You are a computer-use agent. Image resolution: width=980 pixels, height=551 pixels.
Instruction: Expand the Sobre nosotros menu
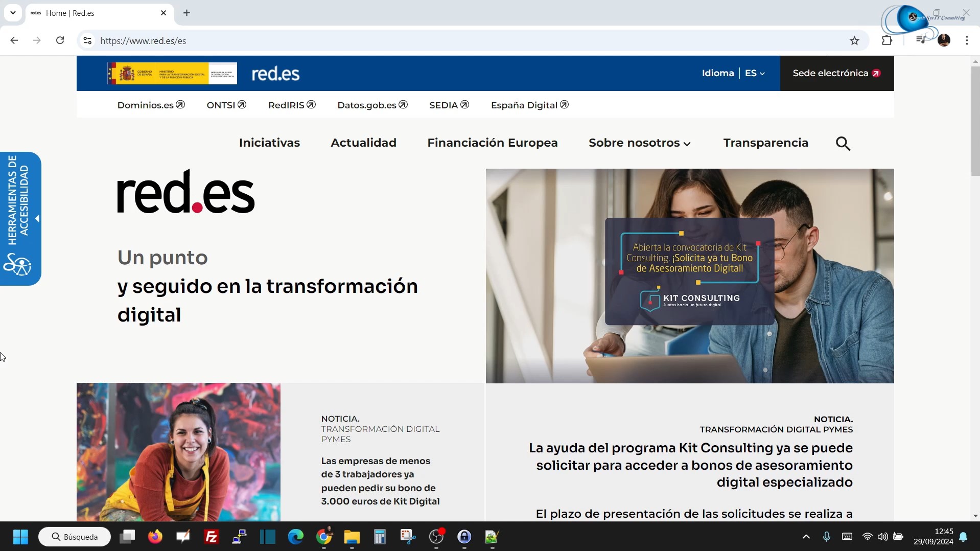[x=639, y=143]
